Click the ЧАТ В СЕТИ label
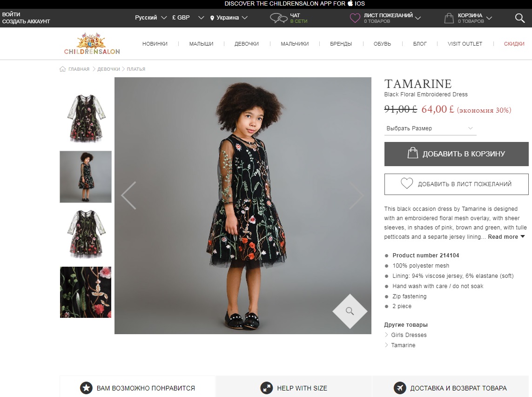 point(298,18)
